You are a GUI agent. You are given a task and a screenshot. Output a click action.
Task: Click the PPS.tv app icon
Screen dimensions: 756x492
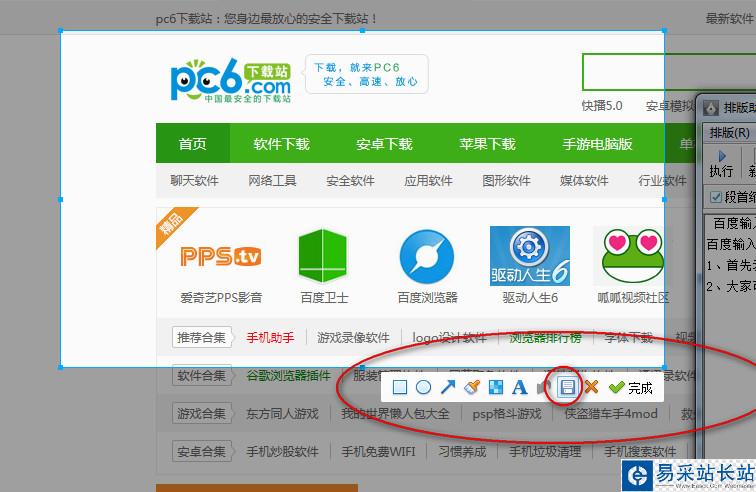221,256
